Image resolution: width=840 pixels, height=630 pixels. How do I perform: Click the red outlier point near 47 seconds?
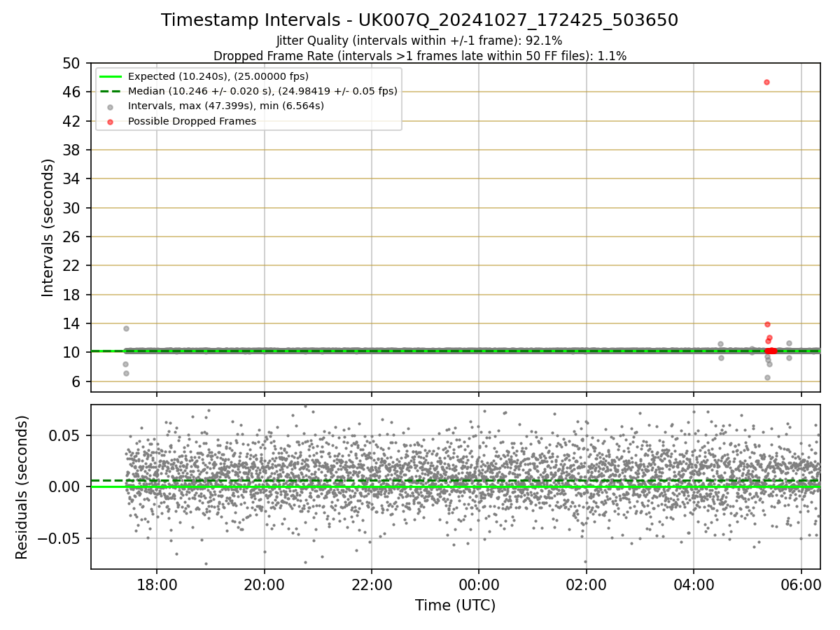point(766,82)
